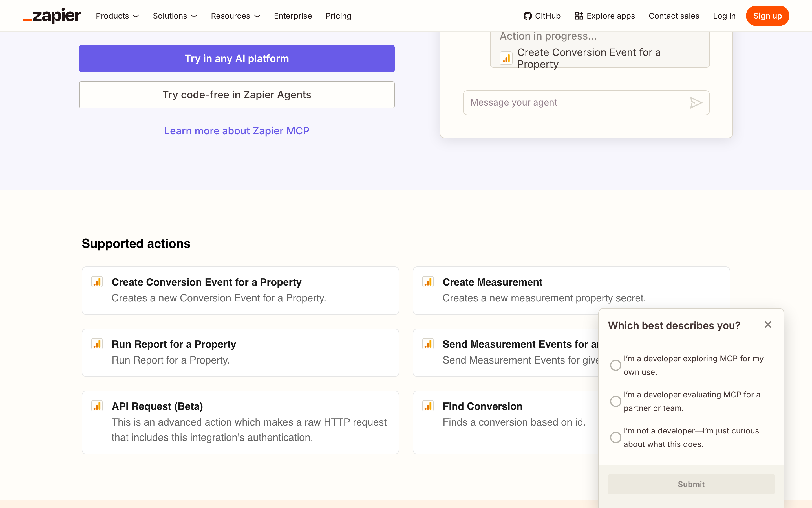Open the Enterprise page
This screenshot has width=812, height=508.
click(293, 16)
